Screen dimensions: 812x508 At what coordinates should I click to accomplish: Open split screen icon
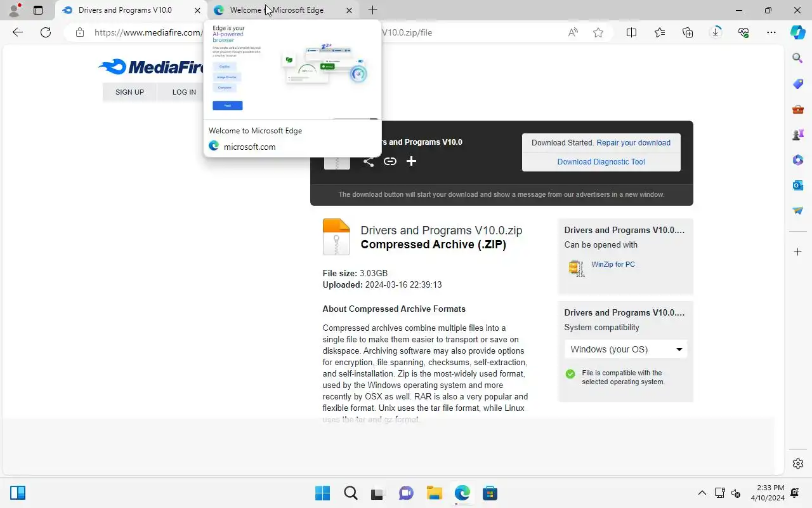click(x=632, y=32)
